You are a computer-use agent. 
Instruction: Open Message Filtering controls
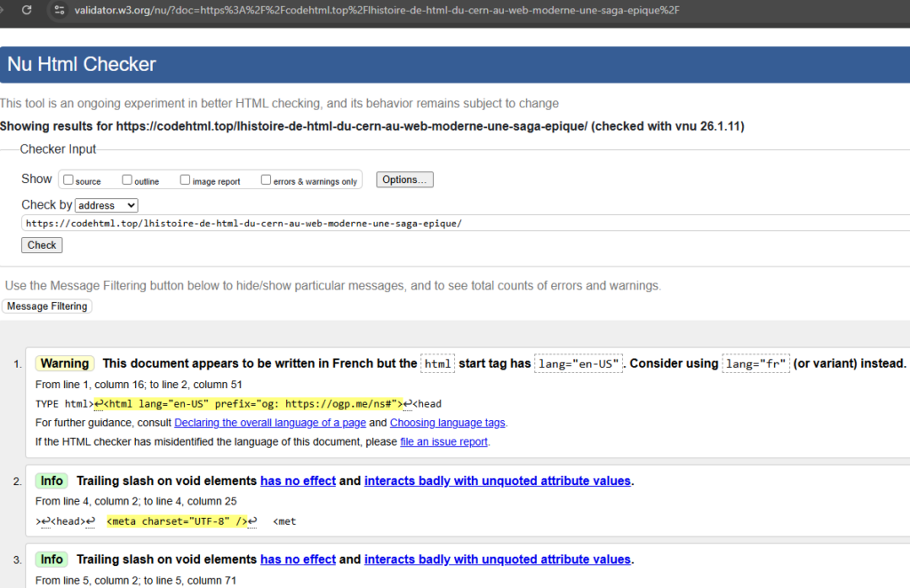click(47, 306)
